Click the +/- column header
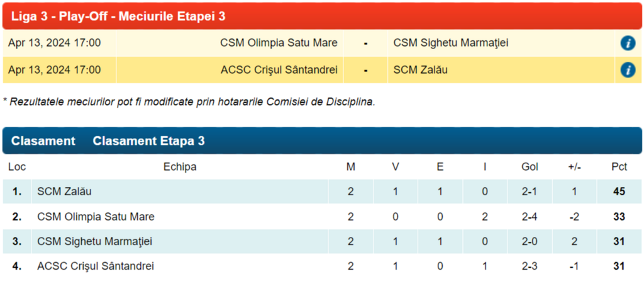 tap(574, 167)
